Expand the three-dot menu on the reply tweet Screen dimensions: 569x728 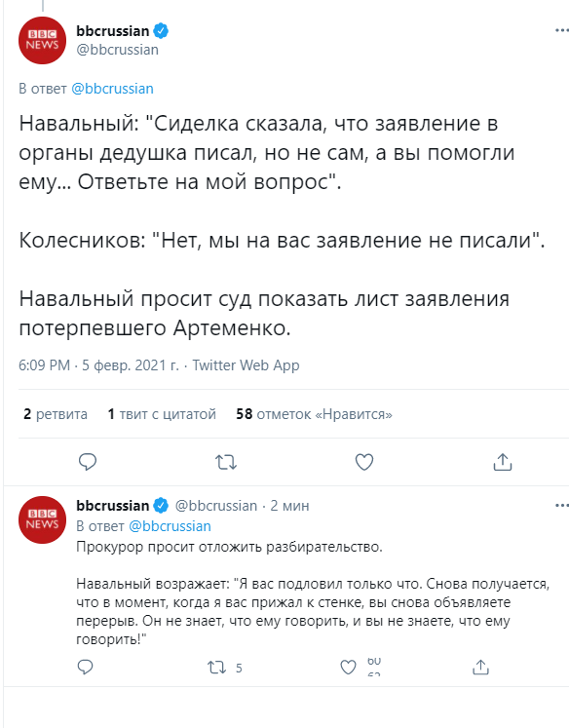561,505
